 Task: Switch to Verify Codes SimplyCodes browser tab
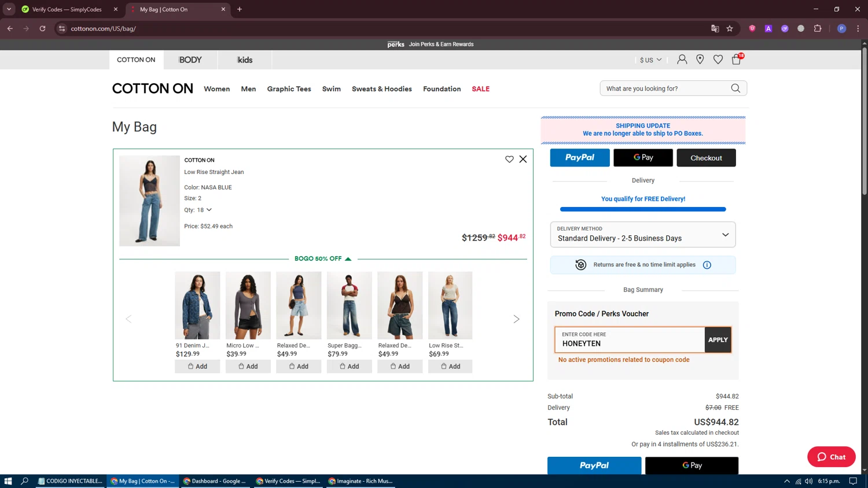[x=68, y=9]
